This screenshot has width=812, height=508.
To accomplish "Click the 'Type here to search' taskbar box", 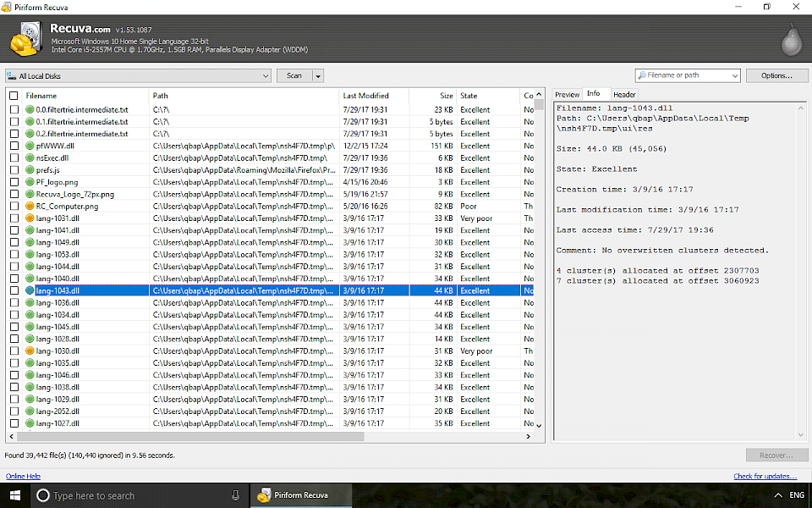I will click(x=138, y=495).
